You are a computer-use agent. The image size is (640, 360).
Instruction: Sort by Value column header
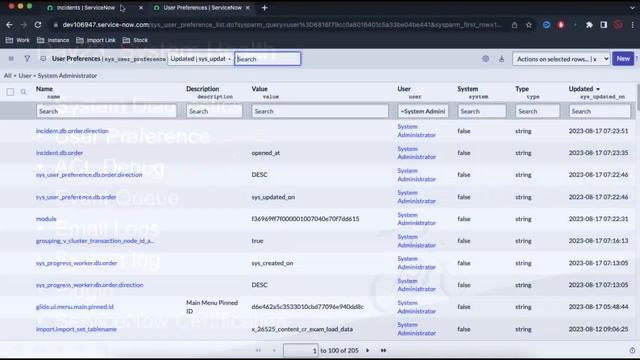(260, 89)
